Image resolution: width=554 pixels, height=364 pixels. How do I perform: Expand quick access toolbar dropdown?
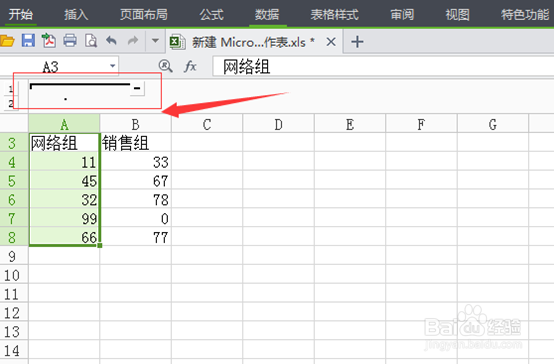(x=155, y=41)
